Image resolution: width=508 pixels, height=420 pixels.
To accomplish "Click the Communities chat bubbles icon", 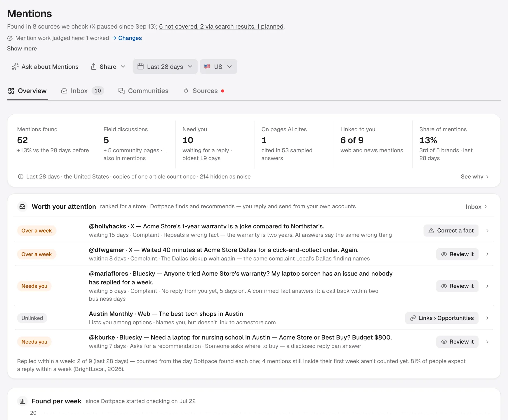I will 121,91.
